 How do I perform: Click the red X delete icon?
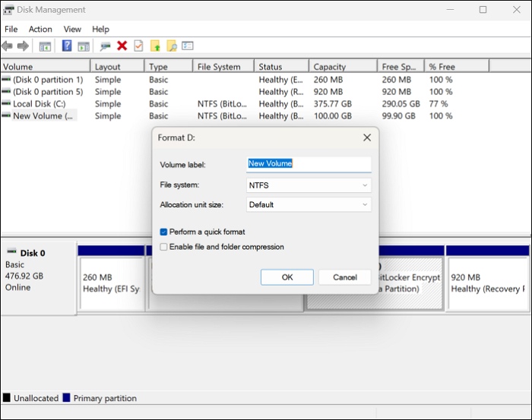pos(122,46)
